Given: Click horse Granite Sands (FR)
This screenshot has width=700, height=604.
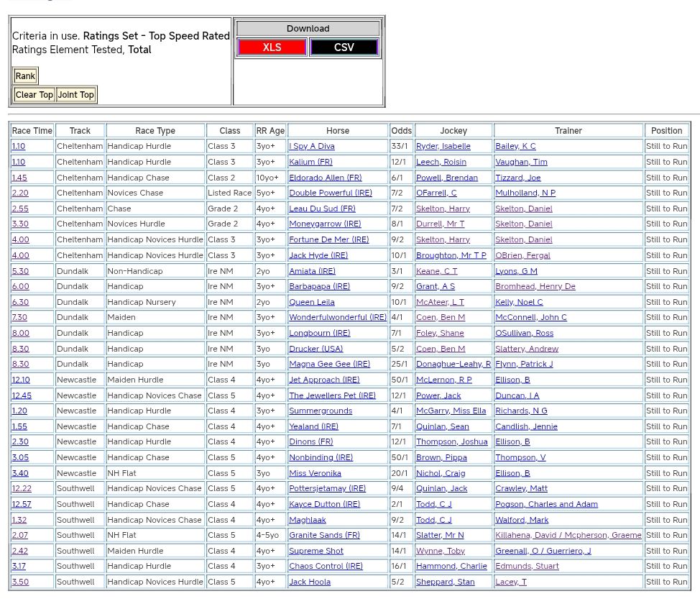Looking at the screenshot, I should 324,536.
